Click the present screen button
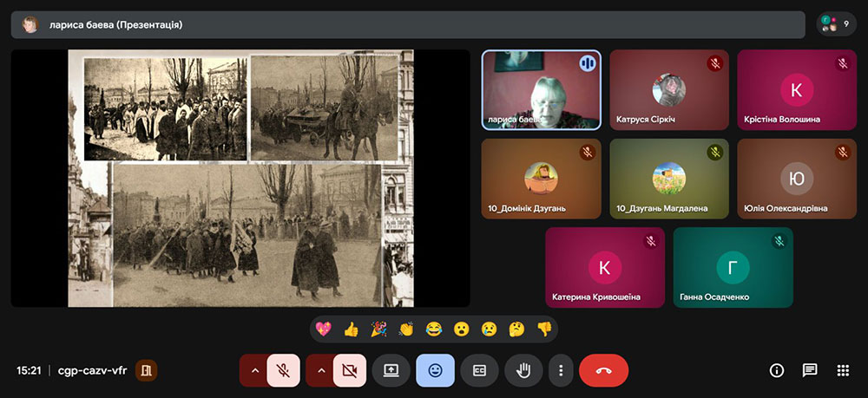Screen dimensions: 868x398 (x=391, y=370)
